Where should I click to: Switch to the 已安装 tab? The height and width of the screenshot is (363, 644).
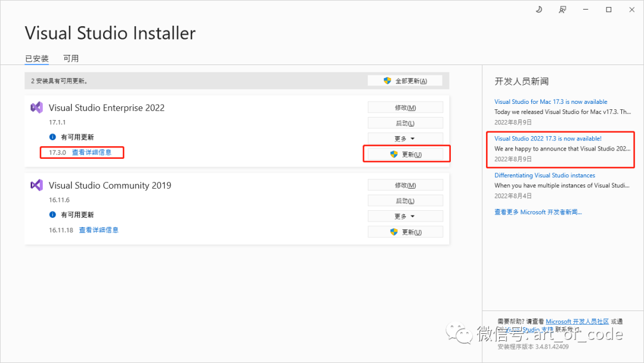[36, 59]
